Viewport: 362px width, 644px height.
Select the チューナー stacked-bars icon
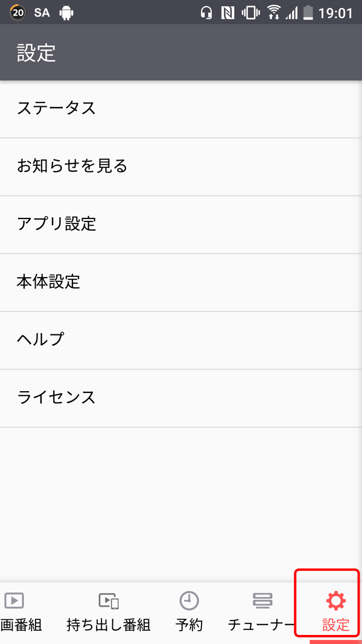pos(262,601)
